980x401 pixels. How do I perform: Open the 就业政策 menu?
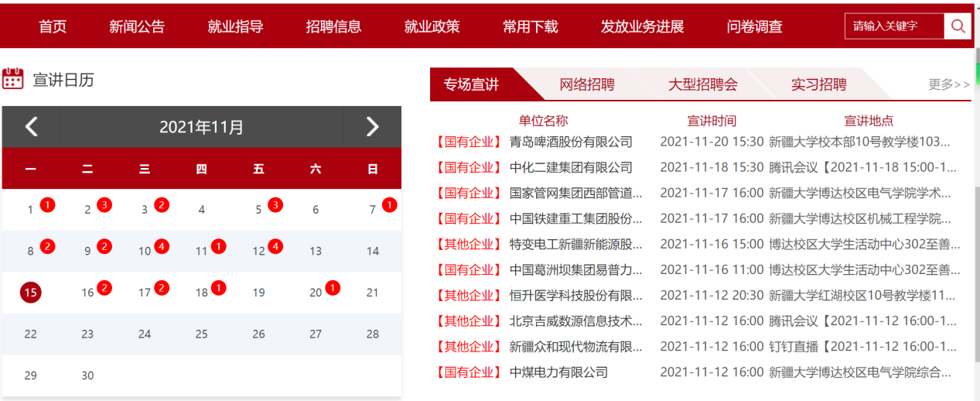432,26
